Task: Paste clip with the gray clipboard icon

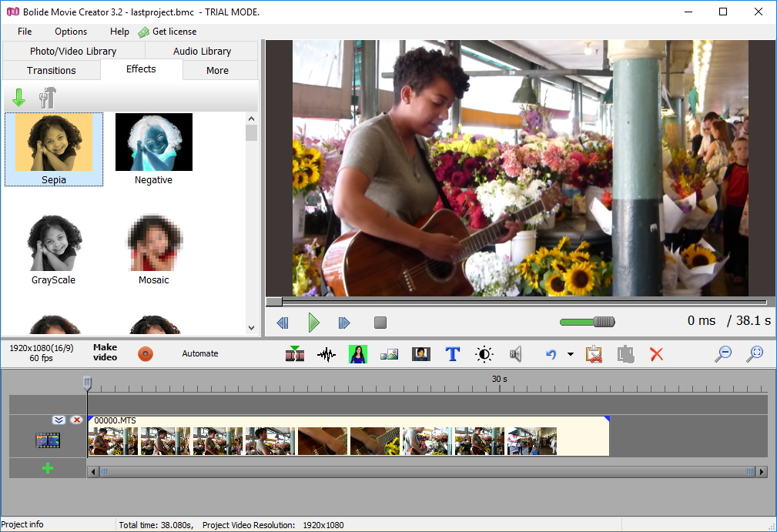Action: (x=625, y=354)
